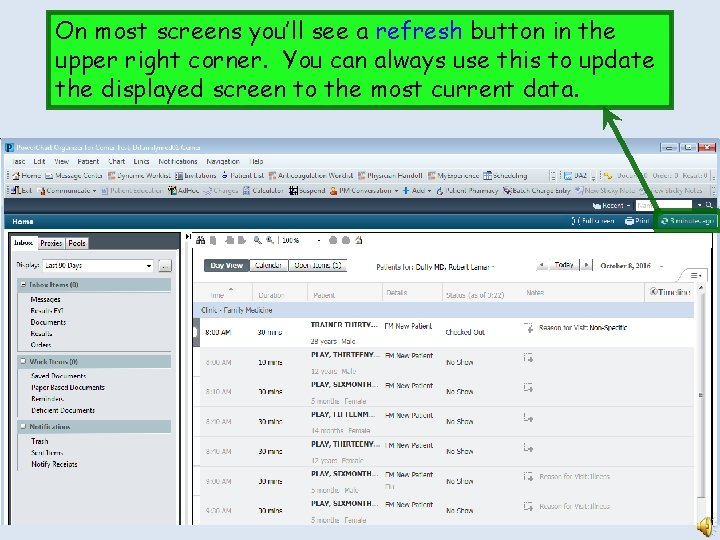Click the Exit toolbar button
This screenshot has height=540, width=720.
[22, 190]
